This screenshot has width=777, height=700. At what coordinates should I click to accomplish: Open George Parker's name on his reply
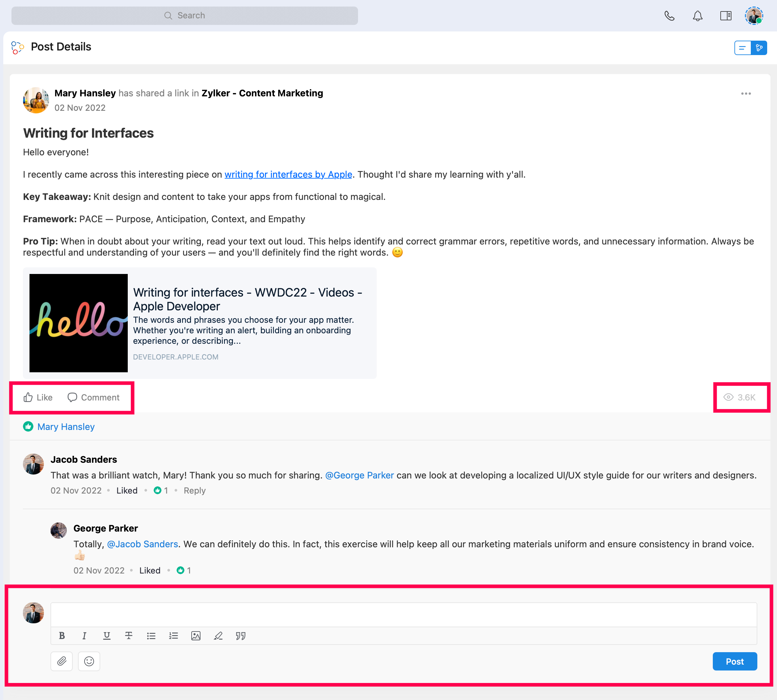point(106,529)
